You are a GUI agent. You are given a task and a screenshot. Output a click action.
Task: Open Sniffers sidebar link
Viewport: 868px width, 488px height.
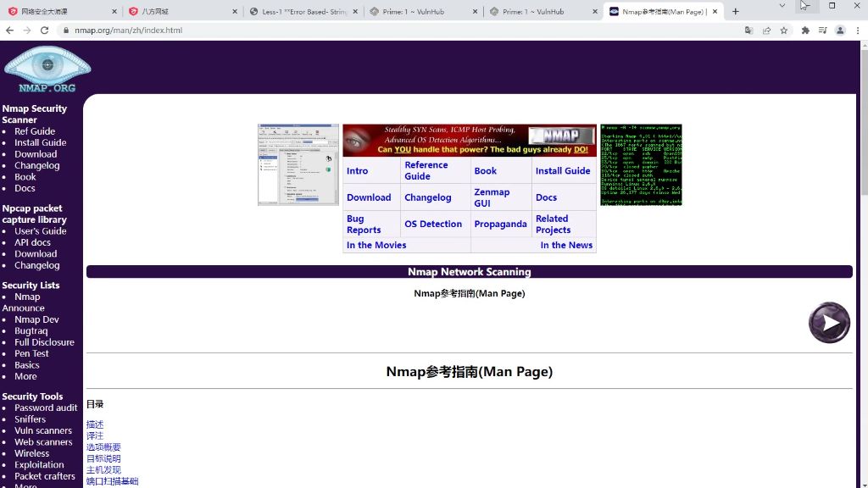point(30,419)
